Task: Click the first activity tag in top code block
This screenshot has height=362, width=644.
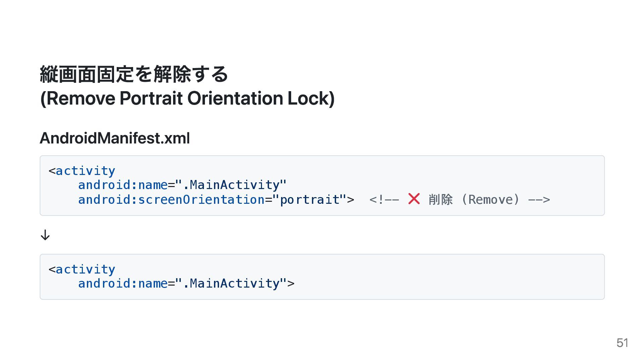Action: pyautogui.click(x=82, y=171)
